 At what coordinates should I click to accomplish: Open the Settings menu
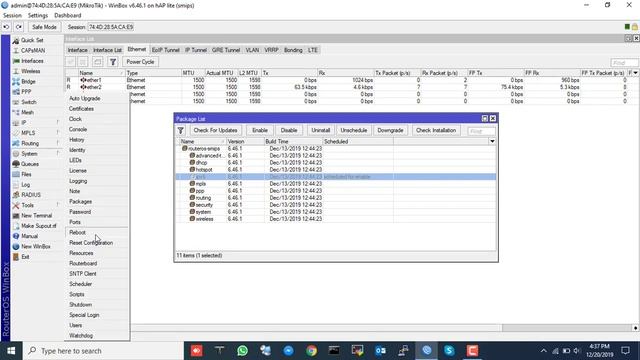[38, 16]
